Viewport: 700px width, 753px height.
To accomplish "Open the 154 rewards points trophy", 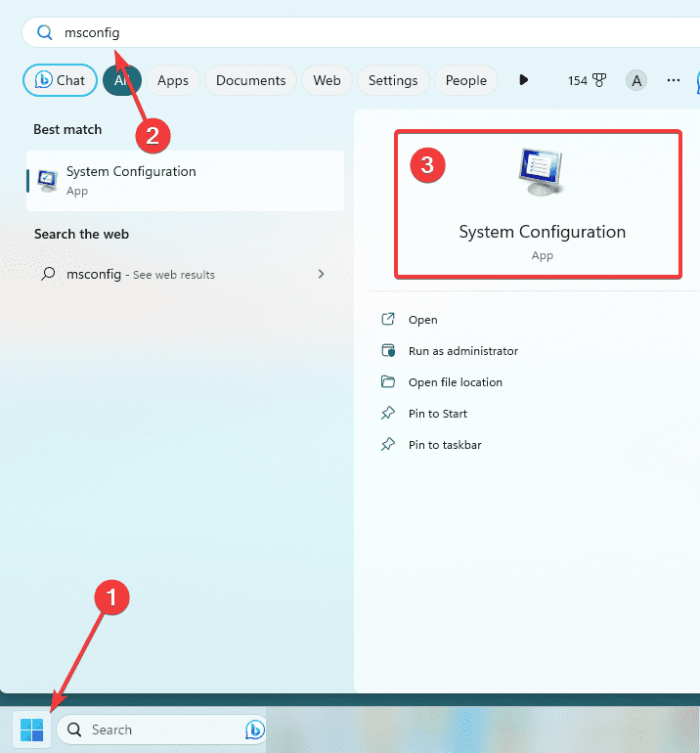I will click(587, 80).
